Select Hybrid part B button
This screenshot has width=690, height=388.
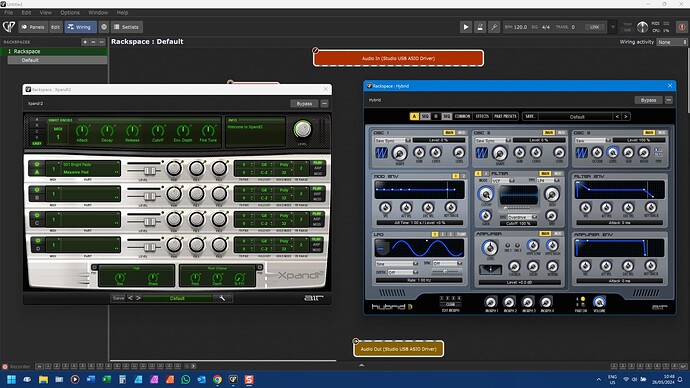pyautogui.click(x=436, y=117)
